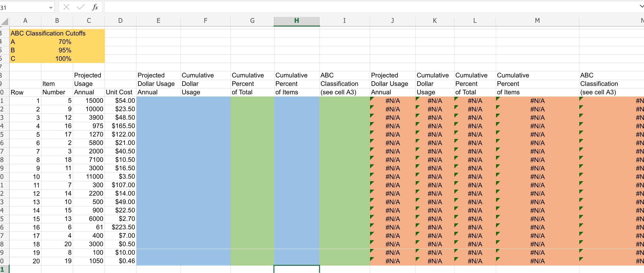The width and height of the screenshot is (644, 273).
Task: Select the annual usage cell 1050
Action: pos(89,261)
